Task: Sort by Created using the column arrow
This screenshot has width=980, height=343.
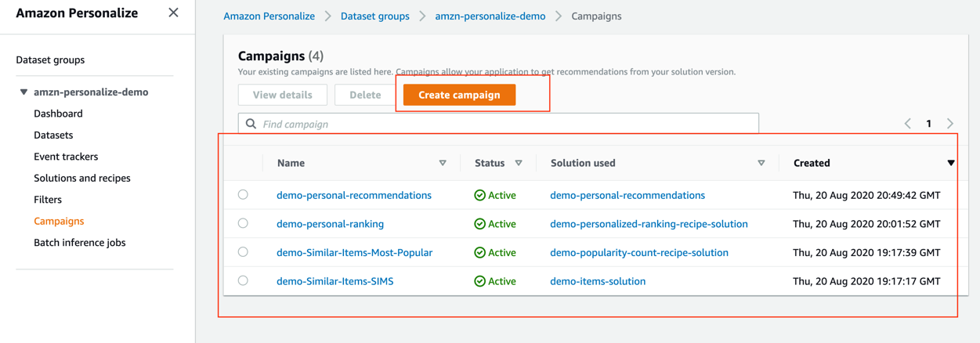Action: point(950,163)
